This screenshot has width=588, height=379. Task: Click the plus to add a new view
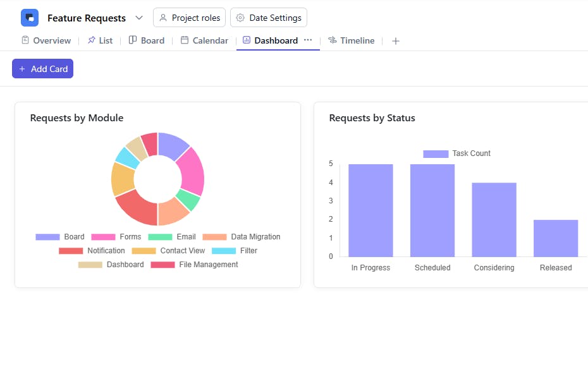395,40
